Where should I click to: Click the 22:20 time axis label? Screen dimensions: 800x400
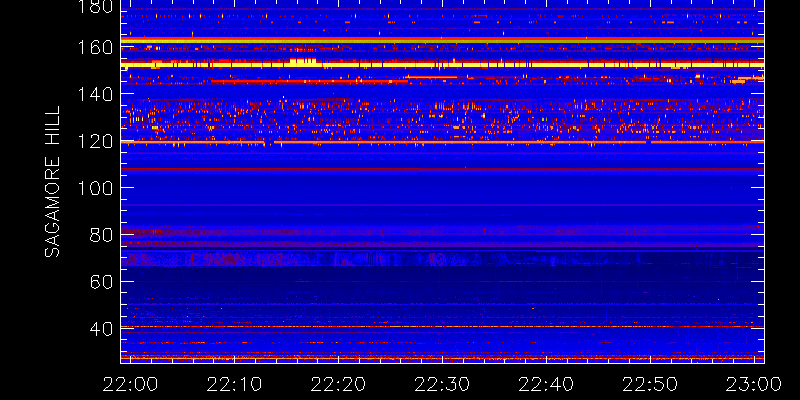click(339, 384)
